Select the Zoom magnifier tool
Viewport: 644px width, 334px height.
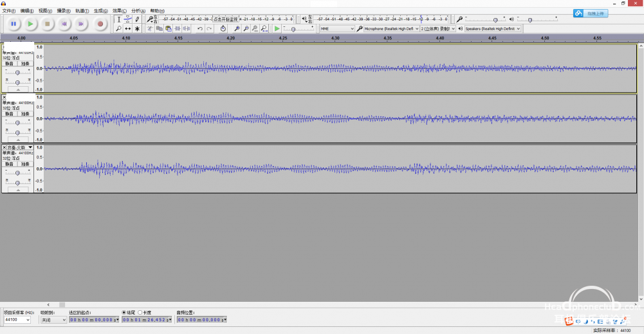click(118, 29)
